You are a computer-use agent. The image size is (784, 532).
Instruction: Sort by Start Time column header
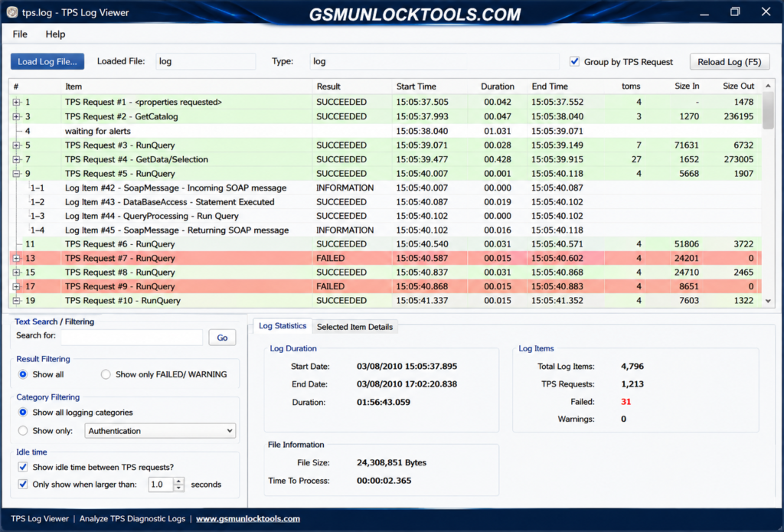click(429, 86)
